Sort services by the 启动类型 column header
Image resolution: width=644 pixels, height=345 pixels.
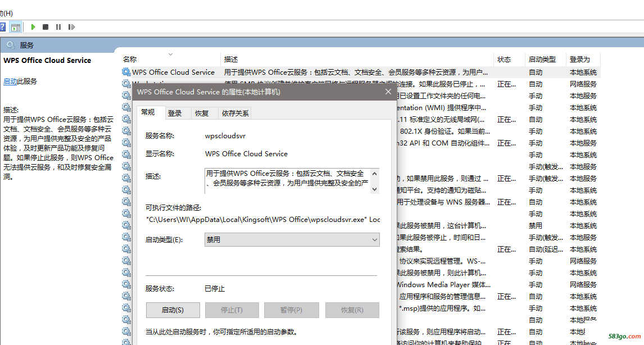click(542, 60)
